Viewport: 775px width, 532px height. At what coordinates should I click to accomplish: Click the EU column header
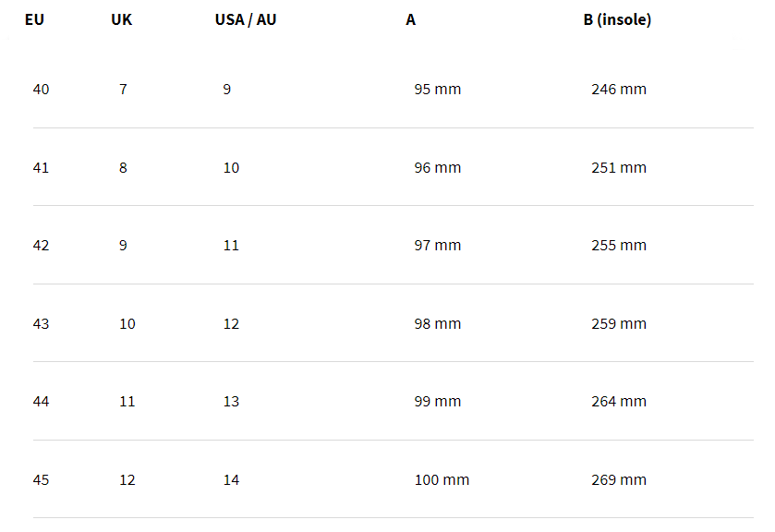coord(34,19)
